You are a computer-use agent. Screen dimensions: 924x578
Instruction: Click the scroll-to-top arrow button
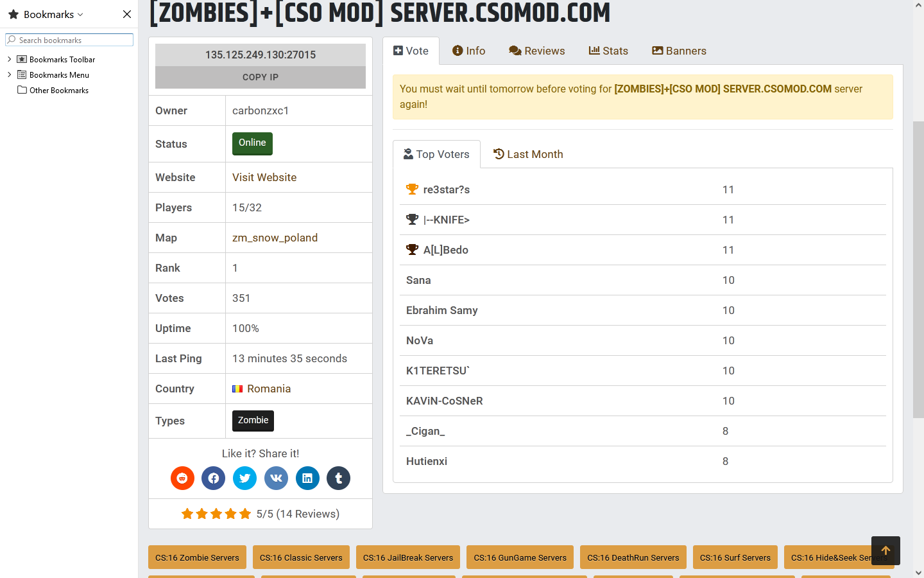point(886,550)
